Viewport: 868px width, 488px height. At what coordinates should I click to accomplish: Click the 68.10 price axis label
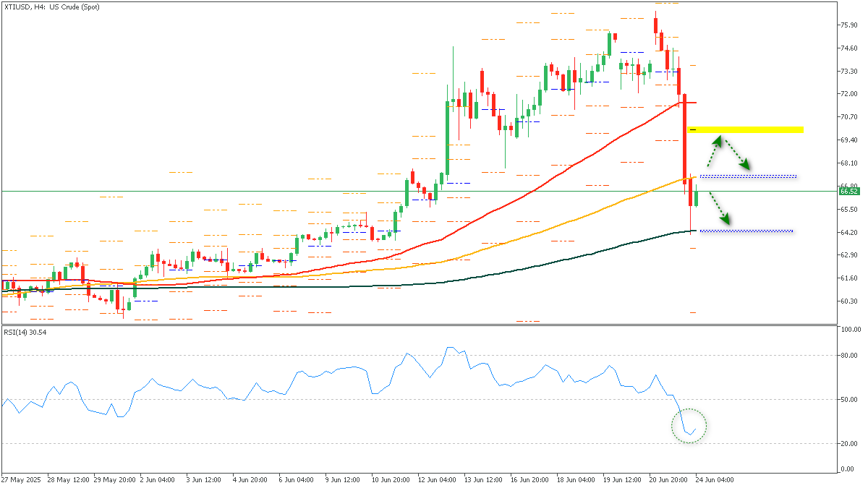pyautogui.click(x=848, y=163)
